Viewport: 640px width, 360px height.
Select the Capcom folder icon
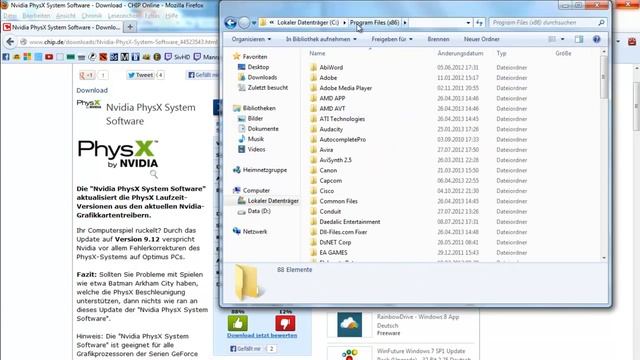coord(313,180)
